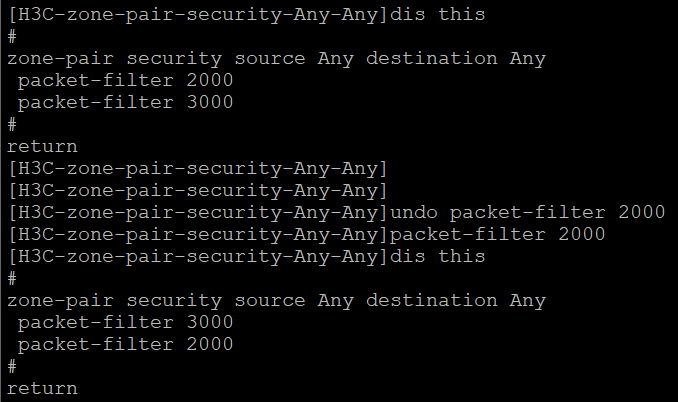Viewport: 678px width, 402px height.
Task: Click the last "packet-filter 2000" output line
Action: coord(125,344)
